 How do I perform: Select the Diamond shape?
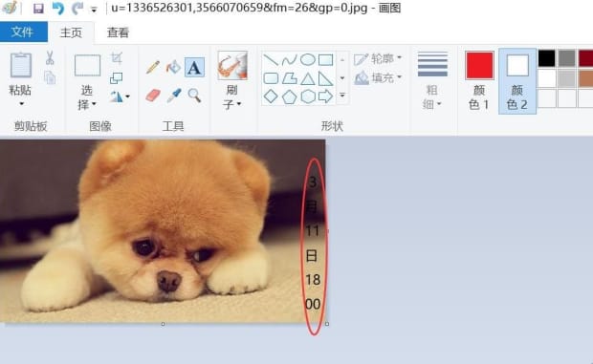271,96
